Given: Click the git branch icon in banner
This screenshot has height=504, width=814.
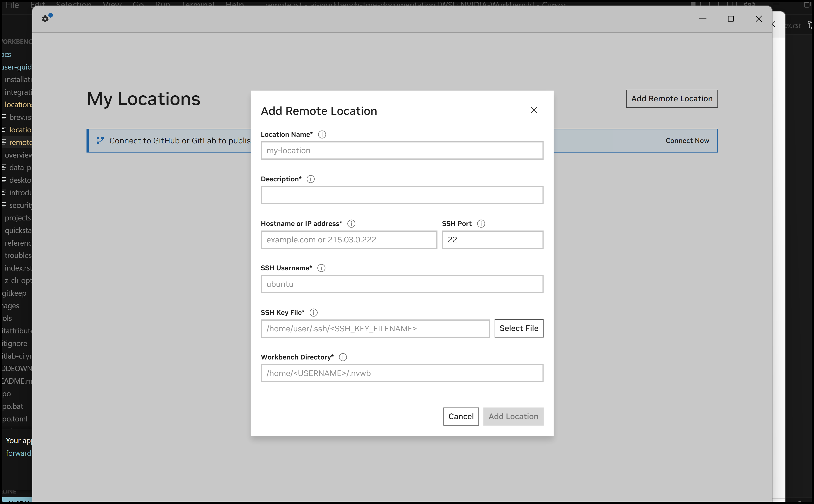Looking at the screenshot, I should (x=100, y=141).
